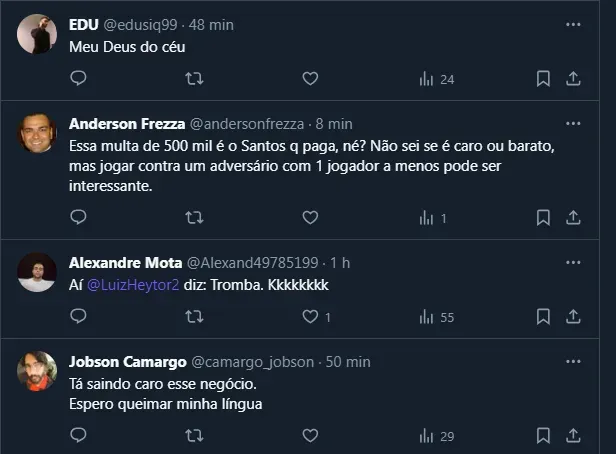Screen dimensions: 616x454
Task: Open more options on Jobson Camargo's tweet
Action: point(573,361)
